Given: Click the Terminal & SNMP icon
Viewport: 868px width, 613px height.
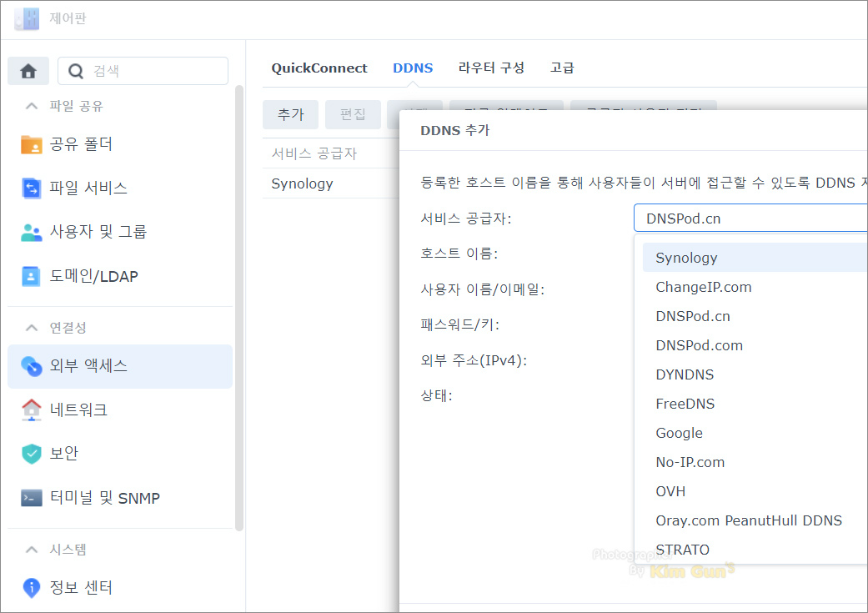Looking at the screenshot, I should pos(32,498).
